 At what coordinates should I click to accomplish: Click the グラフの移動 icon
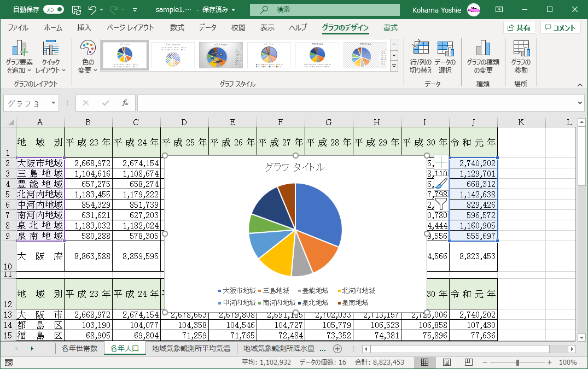click(521, 57)
